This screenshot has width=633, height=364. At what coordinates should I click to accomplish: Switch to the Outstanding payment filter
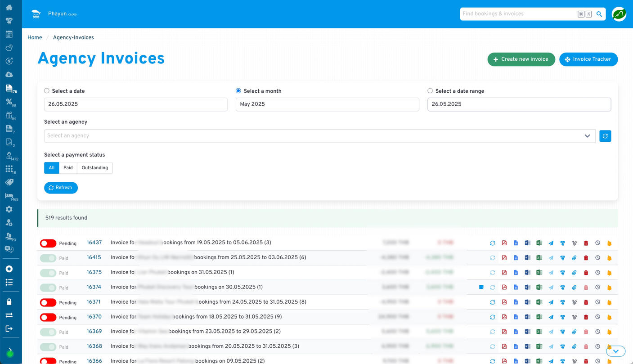tap(94, 168)
